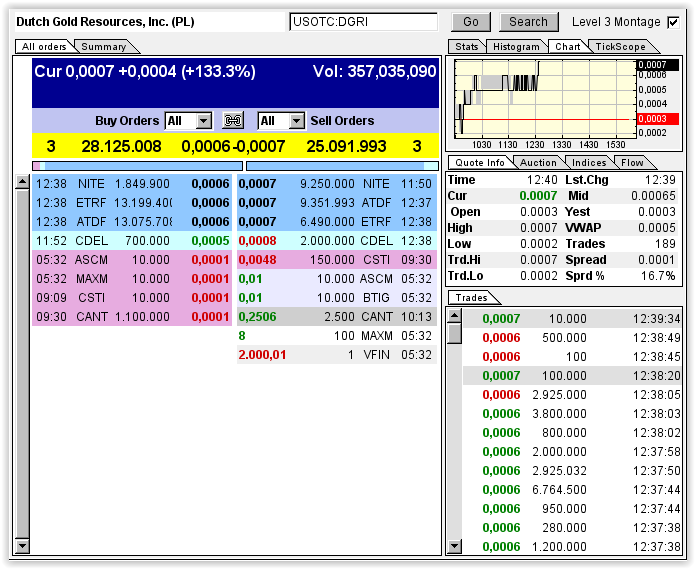Viewport: 695px width, 569px height.
Task: Select NITE sell order 9.250.000
Action: [337, 184]
